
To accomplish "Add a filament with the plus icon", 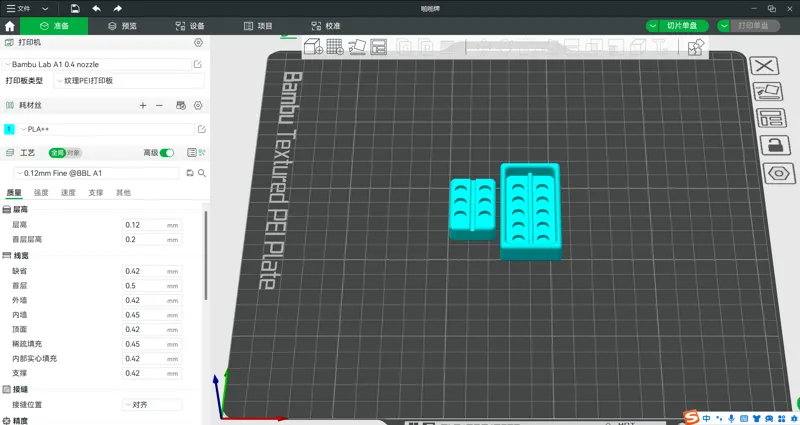I will click(143, 105).
